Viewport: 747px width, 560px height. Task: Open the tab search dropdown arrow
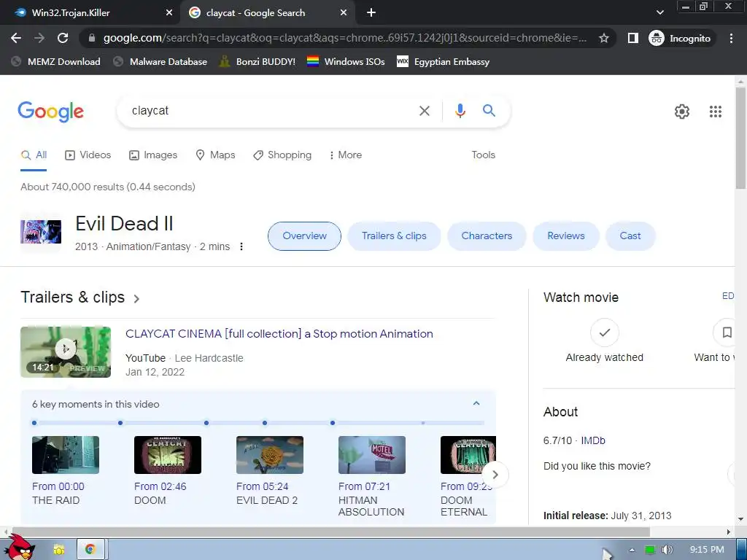tap(659, 12)
